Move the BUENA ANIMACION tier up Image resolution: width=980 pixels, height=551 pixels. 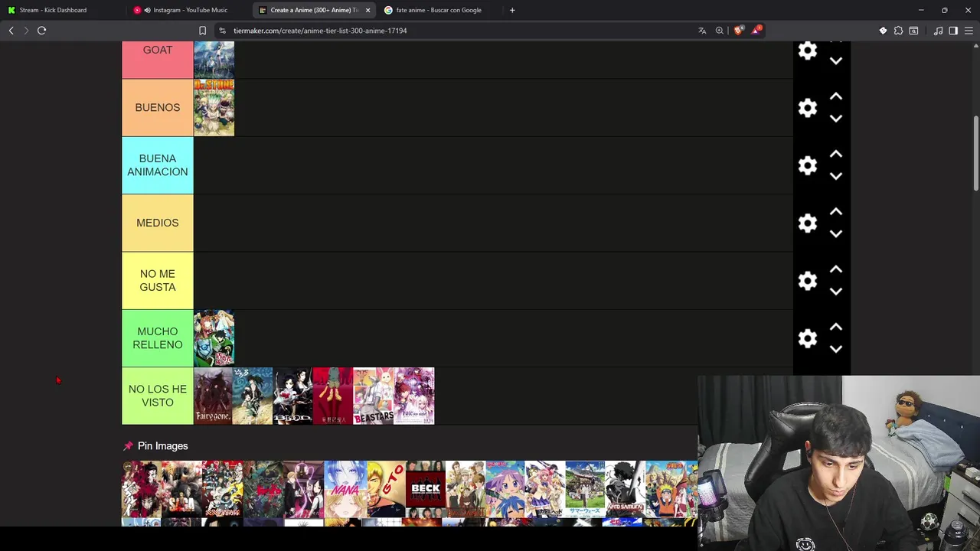point(836,154)
